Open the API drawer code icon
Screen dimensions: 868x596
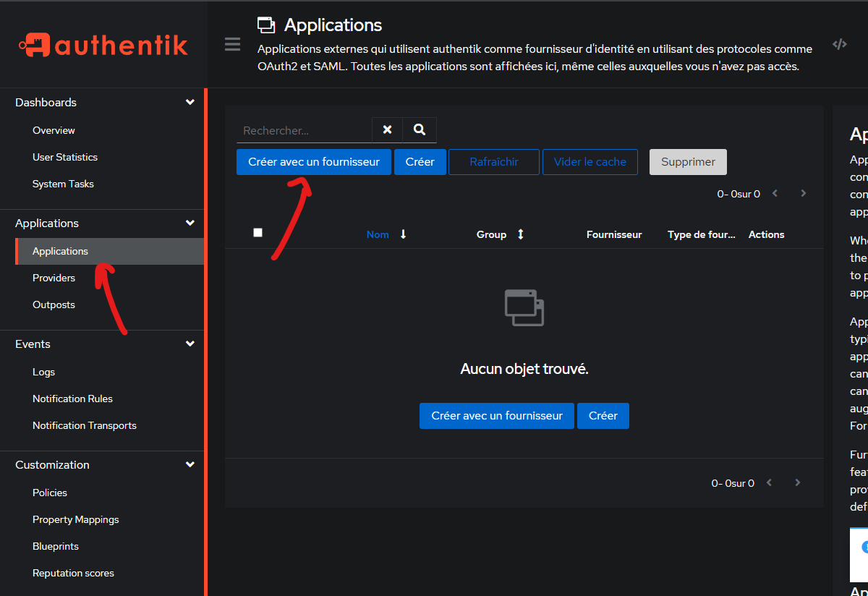coord(839,44)
